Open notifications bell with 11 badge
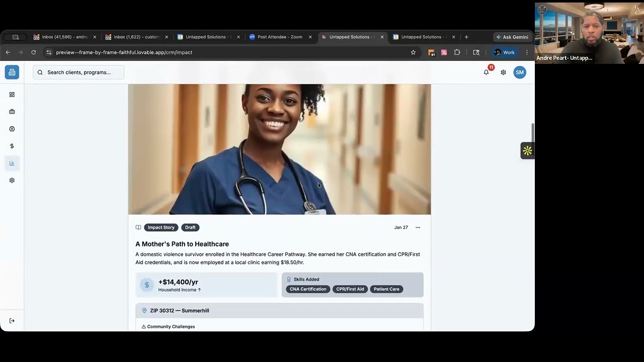The width and height of the screenshot is (644, 362). (x=487, y=72)
